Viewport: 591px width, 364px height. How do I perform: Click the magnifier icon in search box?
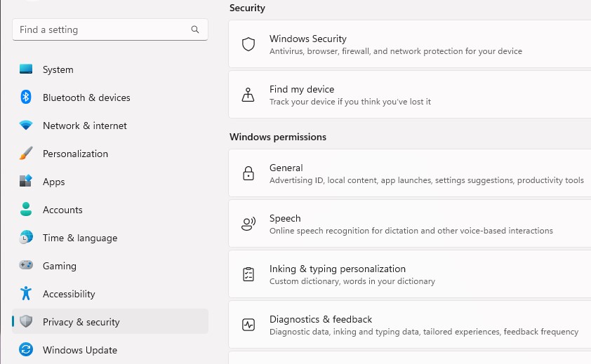(x=195, y=29)
